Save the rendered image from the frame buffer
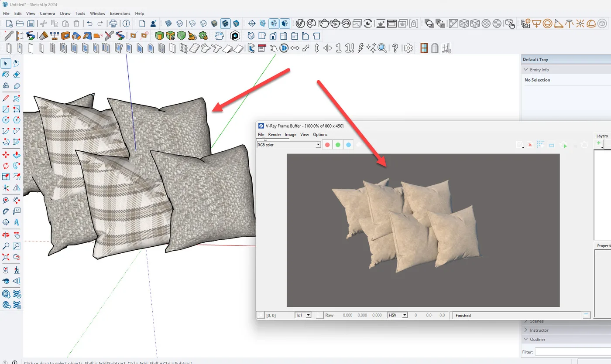 pyautogui.click(x=519, y=144)
